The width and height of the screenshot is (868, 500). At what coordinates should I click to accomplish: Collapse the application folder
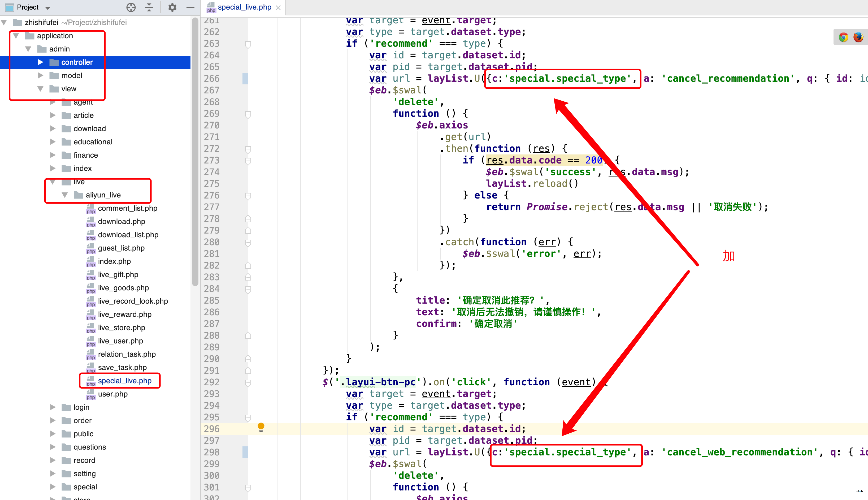[16, 36]
